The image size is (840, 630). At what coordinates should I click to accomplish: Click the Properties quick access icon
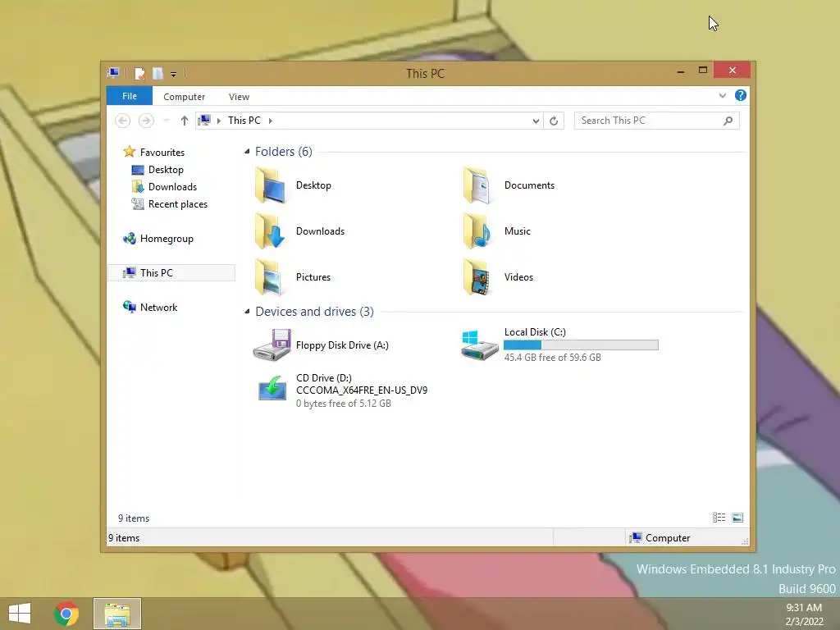click(139, 73)
